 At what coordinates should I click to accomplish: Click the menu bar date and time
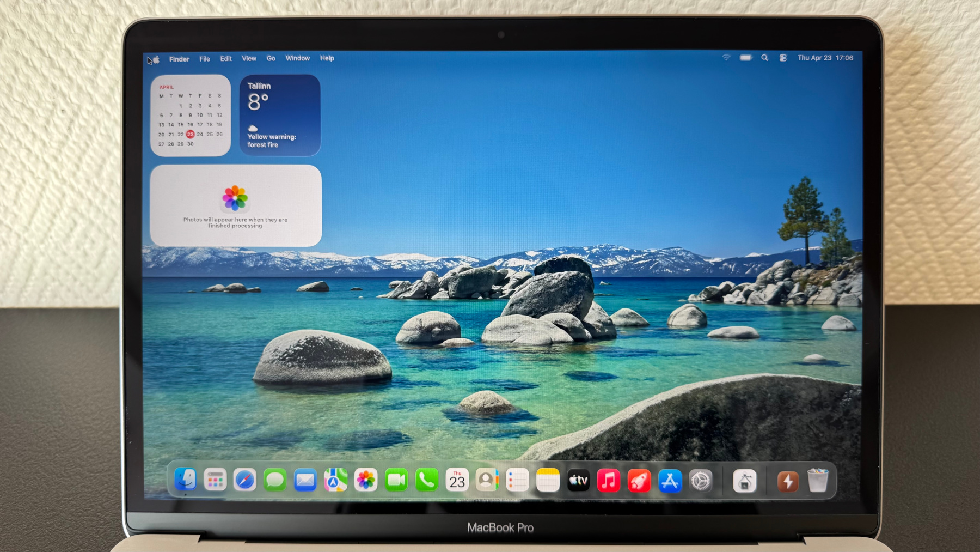(x=825, y=58)
